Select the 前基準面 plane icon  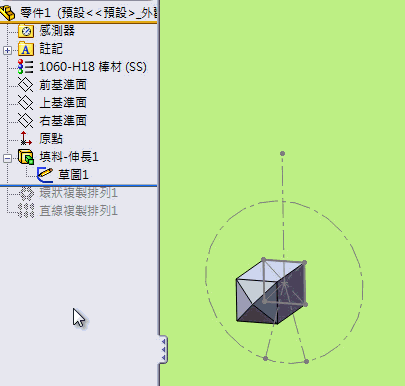(26, 85)
